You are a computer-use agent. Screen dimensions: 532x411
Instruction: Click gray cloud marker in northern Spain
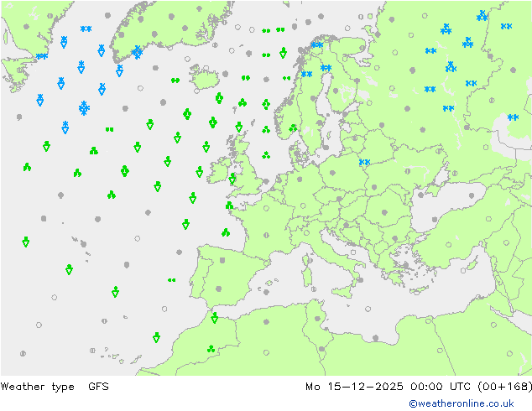tap(222, 260)
